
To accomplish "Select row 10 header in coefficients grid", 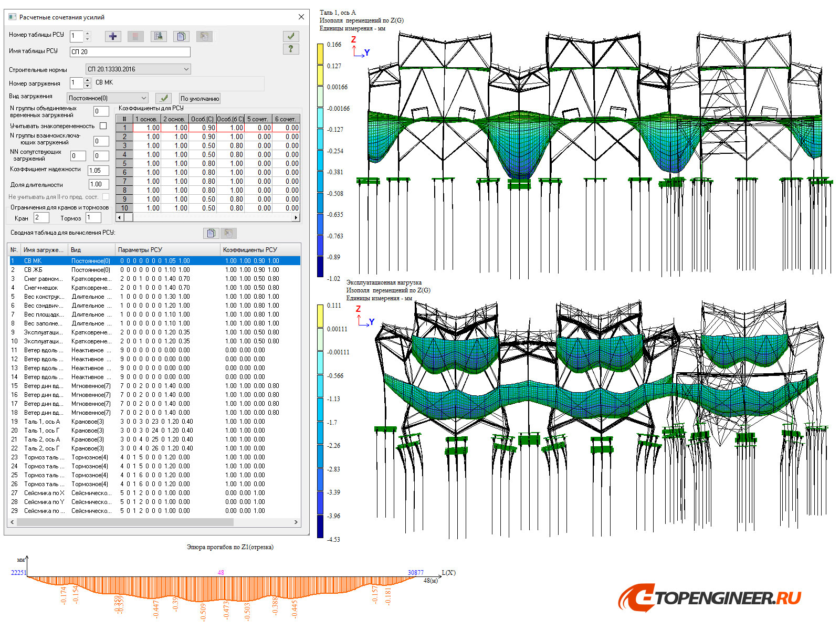I will pyautogui.click(x=124, y=208).
